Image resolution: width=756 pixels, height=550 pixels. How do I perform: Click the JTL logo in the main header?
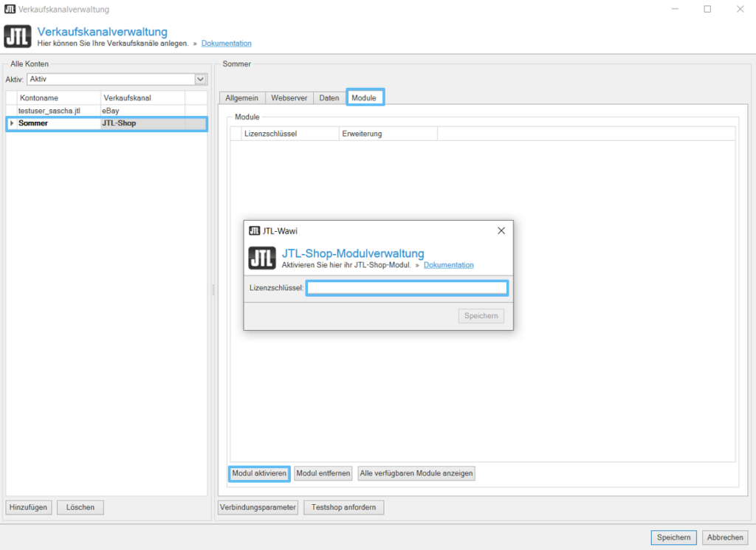(18, 36)
